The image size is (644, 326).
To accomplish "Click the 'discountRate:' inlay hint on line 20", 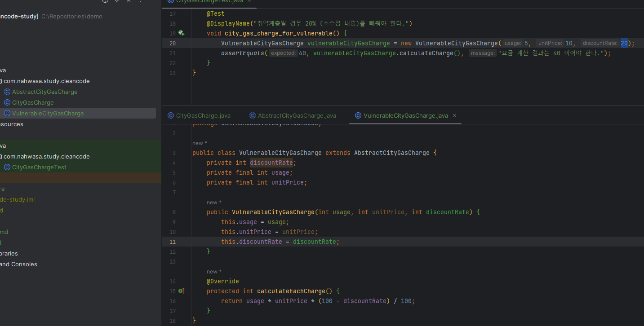I will click(x=600, y=43).
